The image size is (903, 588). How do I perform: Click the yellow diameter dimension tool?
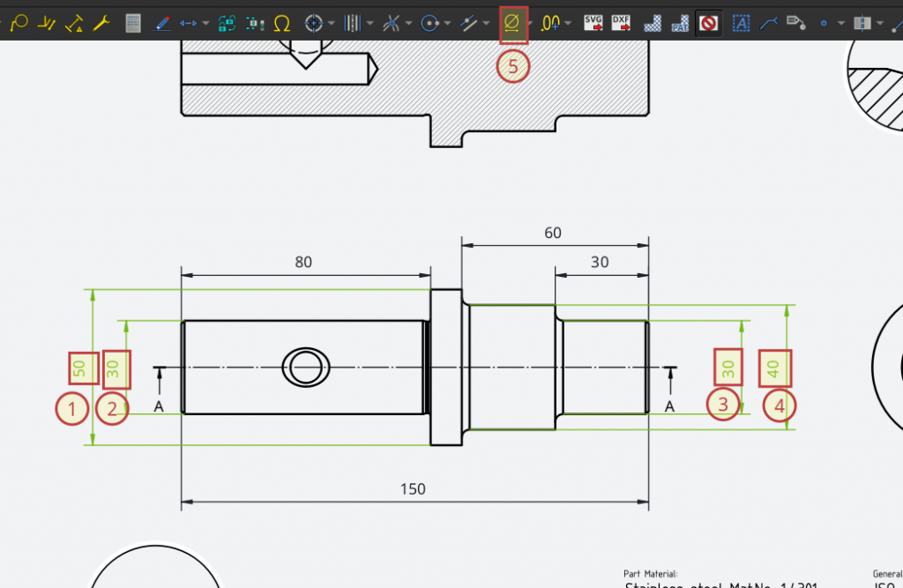coord(513,23)
